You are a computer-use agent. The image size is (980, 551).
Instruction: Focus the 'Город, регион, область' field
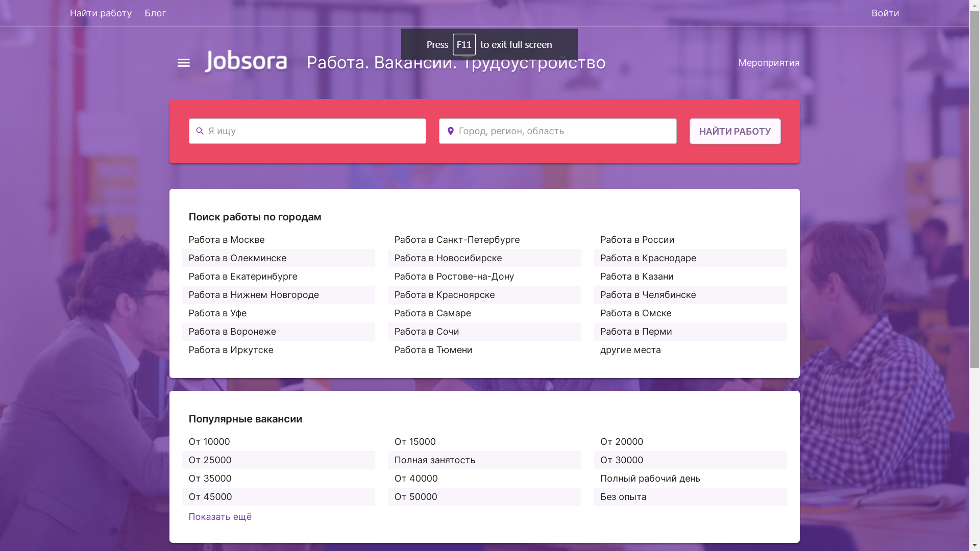coord(557,131)
